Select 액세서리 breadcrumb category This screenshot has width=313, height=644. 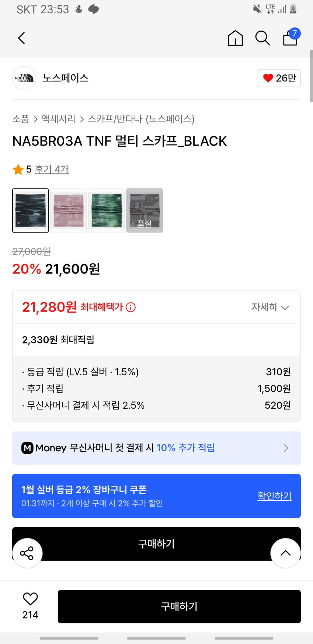coord(58,119)
